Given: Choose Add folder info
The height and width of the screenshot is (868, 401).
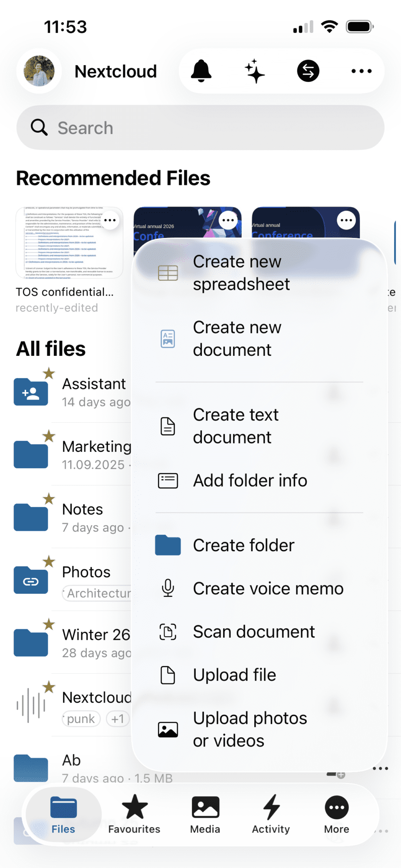Looking at the screenshot, I should click(250, 481).
